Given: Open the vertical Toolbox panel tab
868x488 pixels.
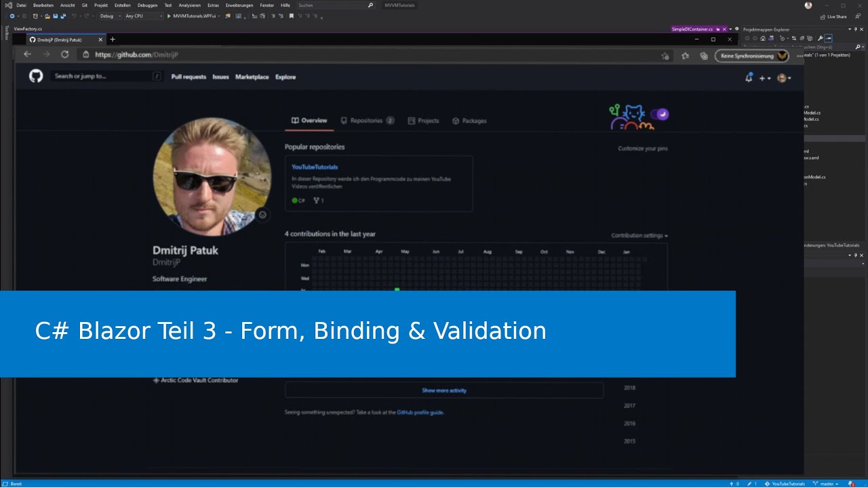Looking at the screenshot, I should click(7, 33).
